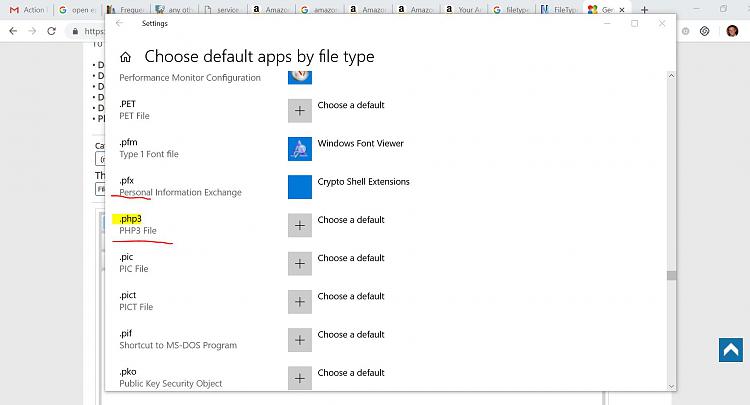Click the 'Personal Information Exchange' description
750x405 pixels.
pos(180,193)
